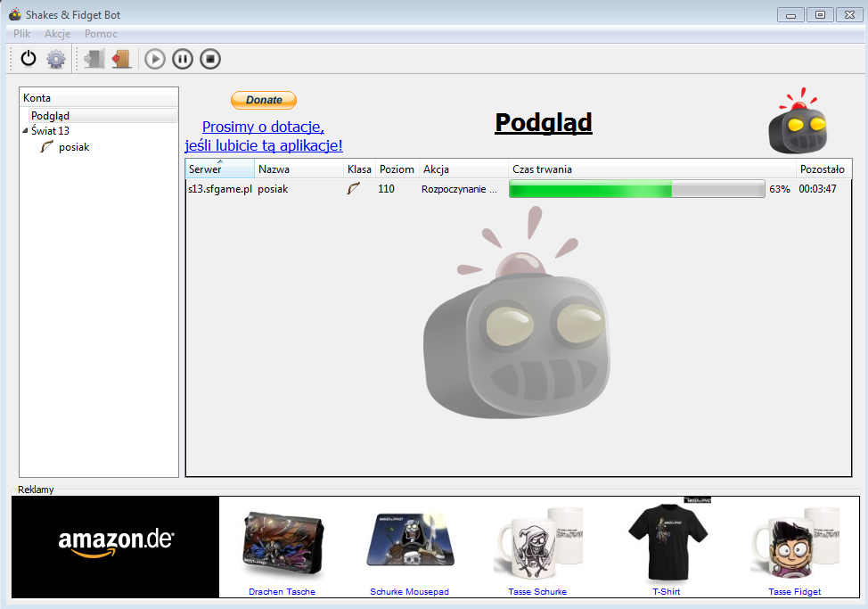Image resolution: width=868 pixels, height=609 pixels.
Task: Minimize the Shakes & Fidget Bot window
Action: click(x=790, y=15)
